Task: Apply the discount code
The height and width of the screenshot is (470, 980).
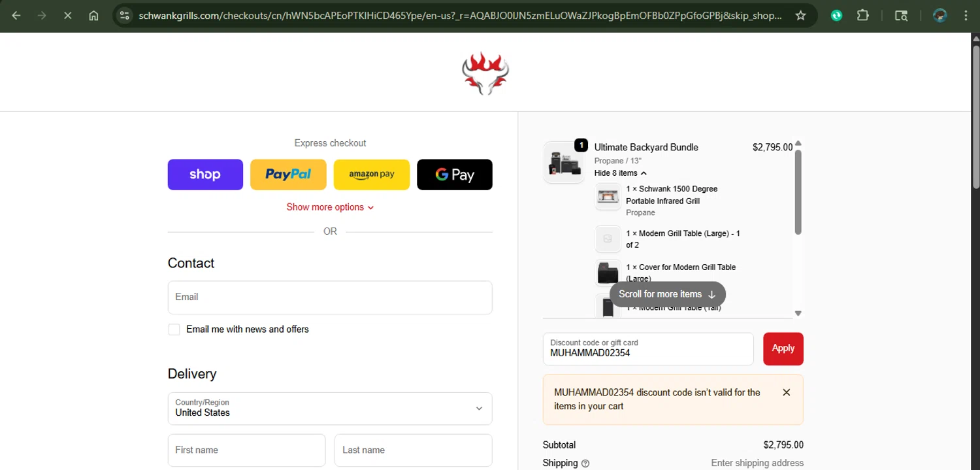Action: click(x=783, y=349)
